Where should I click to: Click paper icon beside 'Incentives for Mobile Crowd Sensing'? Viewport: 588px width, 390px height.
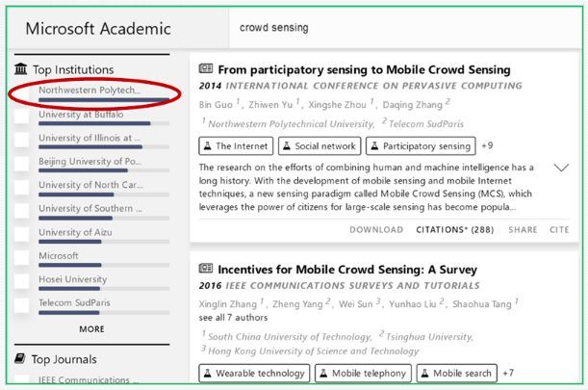(x=206, y=269)
